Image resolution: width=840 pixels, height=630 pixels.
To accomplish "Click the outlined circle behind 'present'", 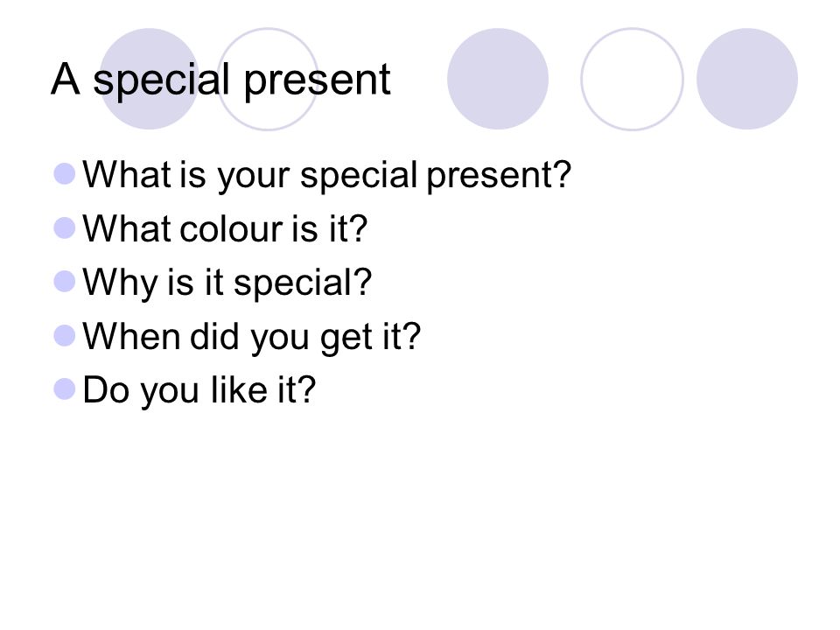I will coord(268,79).
